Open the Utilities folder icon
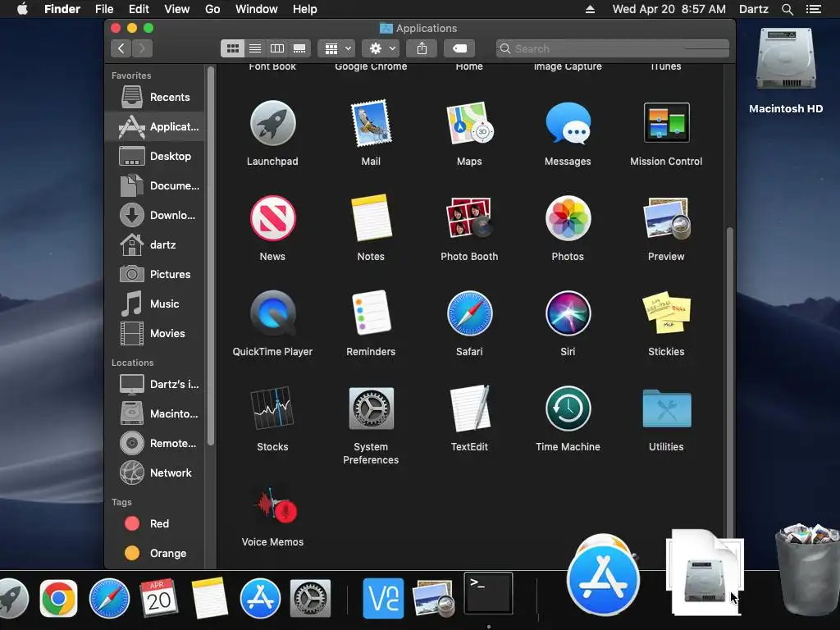This screenshot has width=840, height=630. point(666,409)
